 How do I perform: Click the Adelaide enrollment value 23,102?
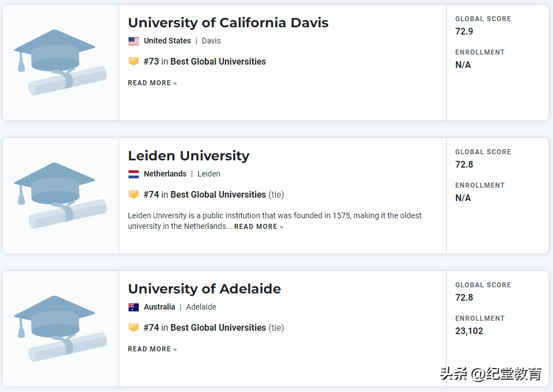(469, 331)
